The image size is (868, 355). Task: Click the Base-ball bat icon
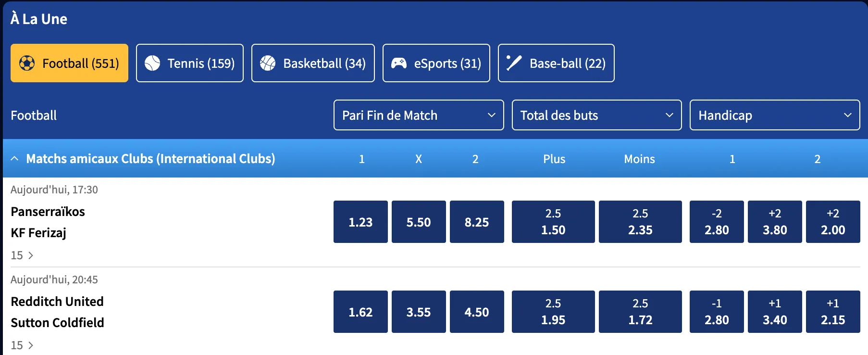[514, 63]
